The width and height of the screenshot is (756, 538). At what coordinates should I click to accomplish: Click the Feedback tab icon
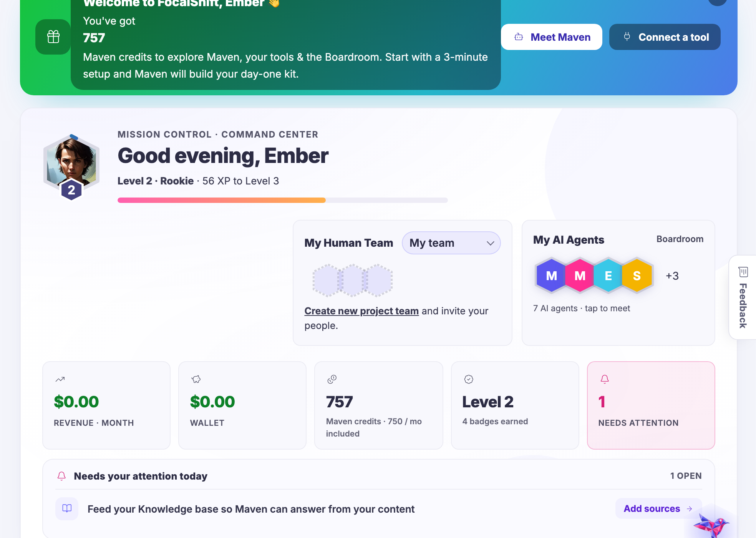click(x=743, y=272)
